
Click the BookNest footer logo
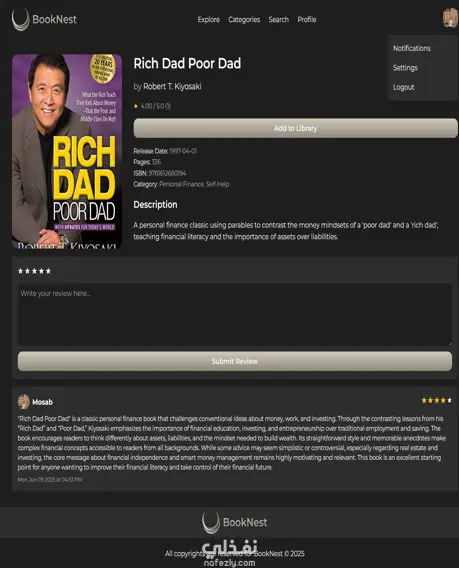[x=234, y=522]
